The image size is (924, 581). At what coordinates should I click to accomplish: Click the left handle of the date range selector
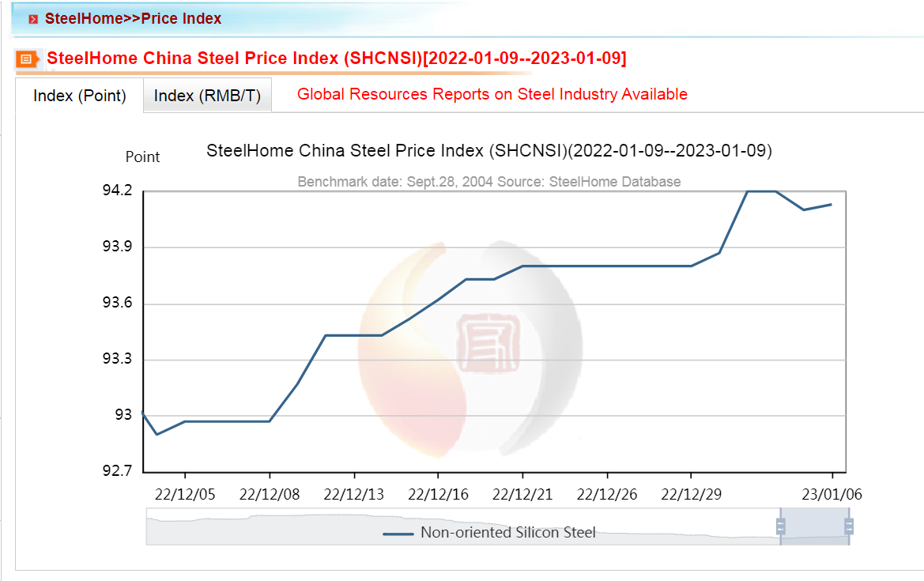pos(781,526)
